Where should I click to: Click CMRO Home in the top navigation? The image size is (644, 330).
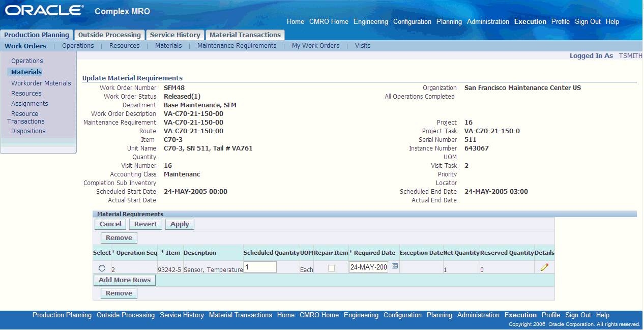coord(329,22)
